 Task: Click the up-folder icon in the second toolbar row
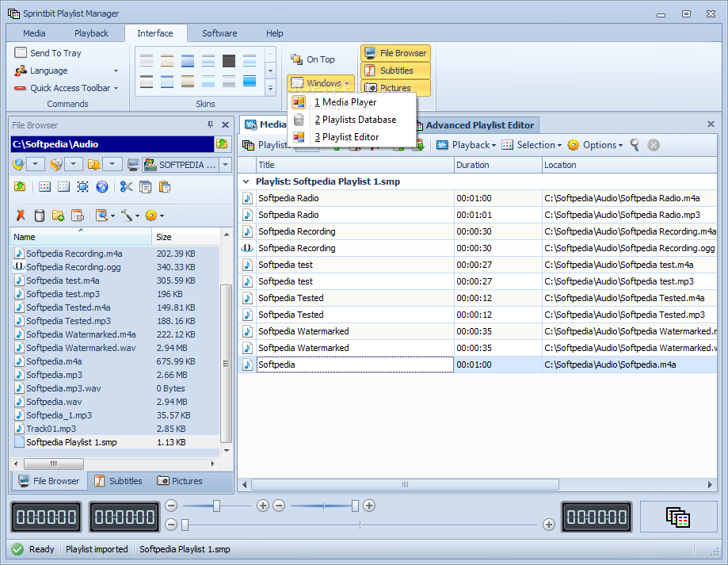coord(20,187)
